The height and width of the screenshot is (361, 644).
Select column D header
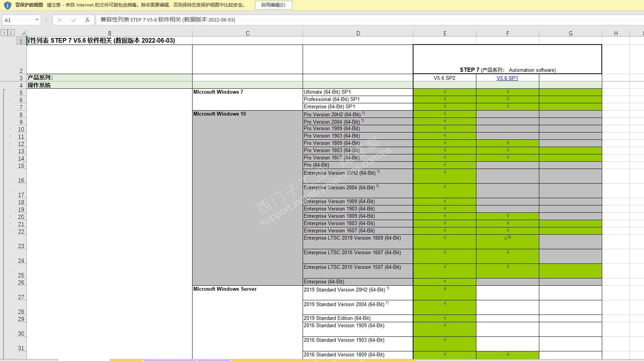coord(358,33)
